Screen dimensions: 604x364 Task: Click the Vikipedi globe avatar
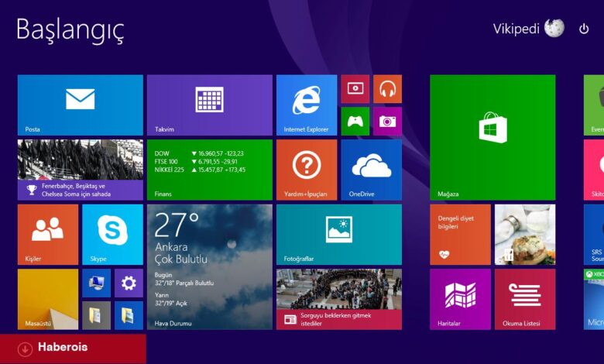pyautogui.click(x=554, y=29)
